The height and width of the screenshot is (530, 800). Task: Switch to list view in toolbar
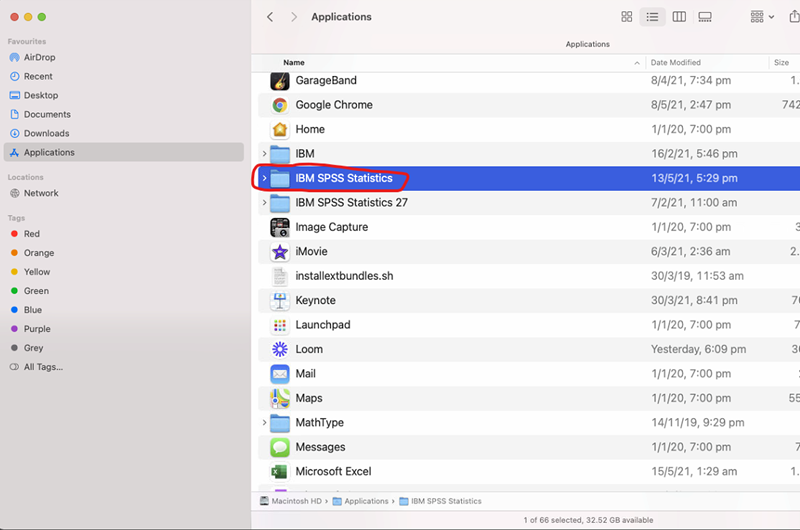coord(652,17)
